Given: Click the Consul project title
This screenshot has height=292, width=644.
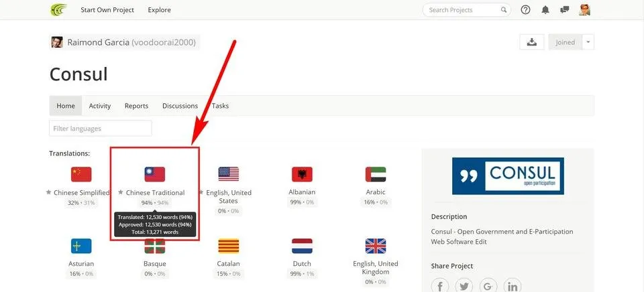Looking at the screenshot, I should click(79, 74).
